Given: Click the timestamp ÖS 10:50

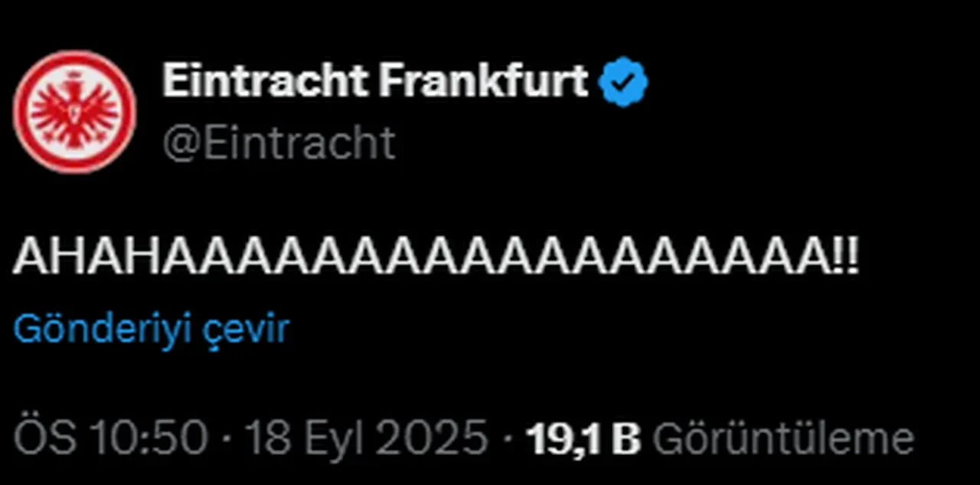Looking at the screenshot, I should point(106,435).
